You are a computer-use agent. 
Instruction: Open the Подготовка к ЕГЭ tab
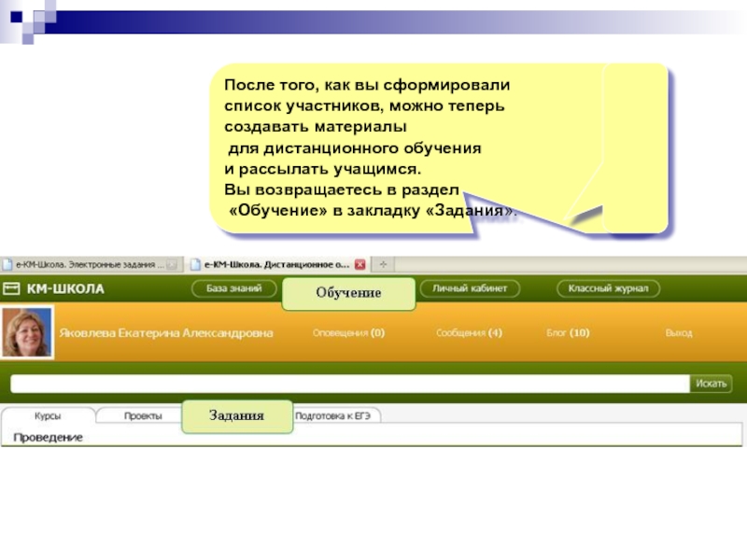(333, 415)
